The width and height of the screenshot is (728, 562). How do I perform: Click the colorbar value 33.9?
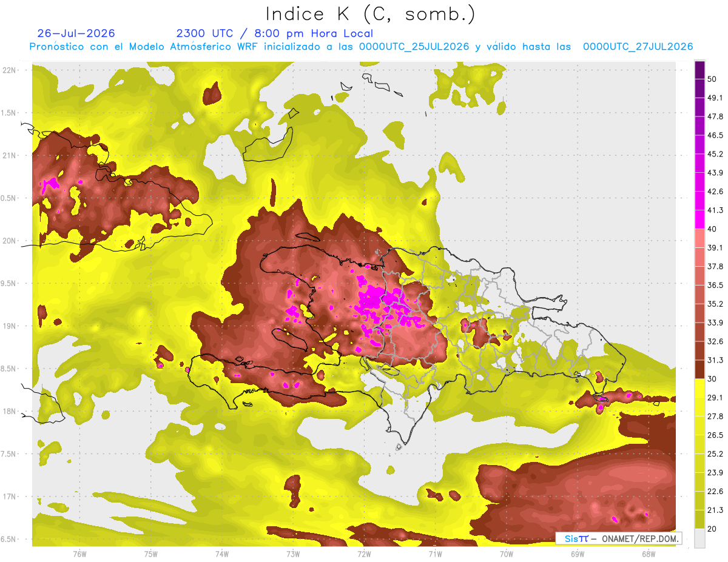715,323
